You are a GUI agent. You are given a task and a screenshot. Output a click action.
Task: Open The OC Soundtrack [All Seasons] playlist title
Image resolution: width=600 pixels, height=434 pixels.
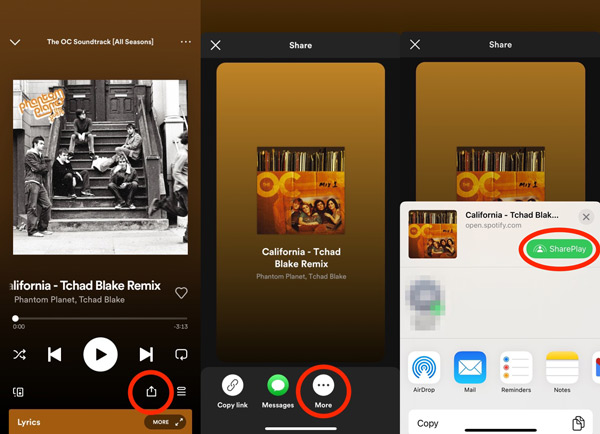(x=100, y=42)
